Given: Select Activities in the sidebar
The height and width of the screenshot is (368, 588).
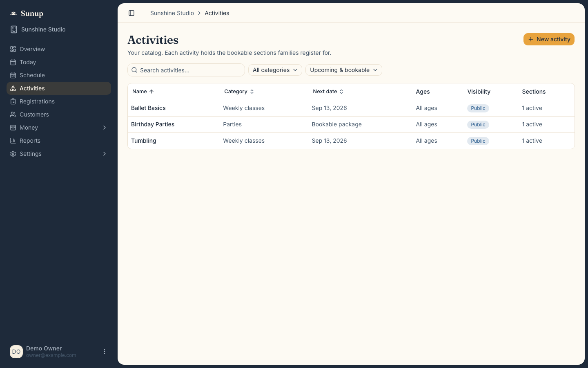Looking at the screenshot, I should pyautogui.click(x=59, y=88).
